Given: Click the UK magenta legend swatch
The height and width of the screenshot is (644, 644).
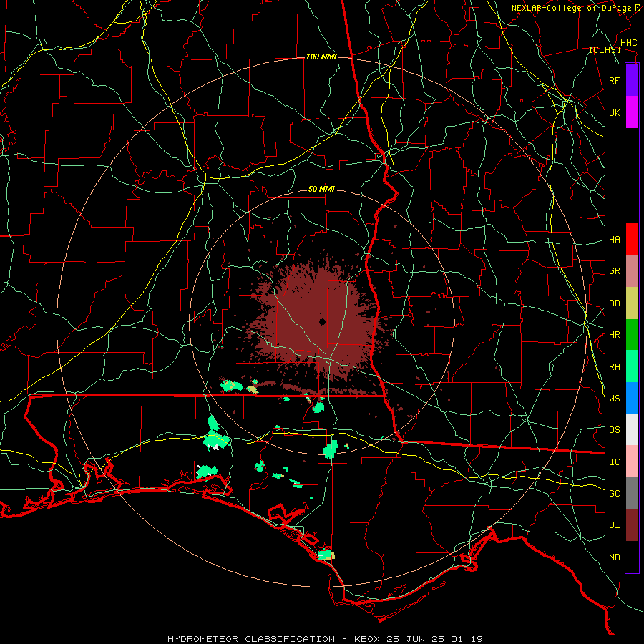Looking at the screenshot, I should point(632,112).
